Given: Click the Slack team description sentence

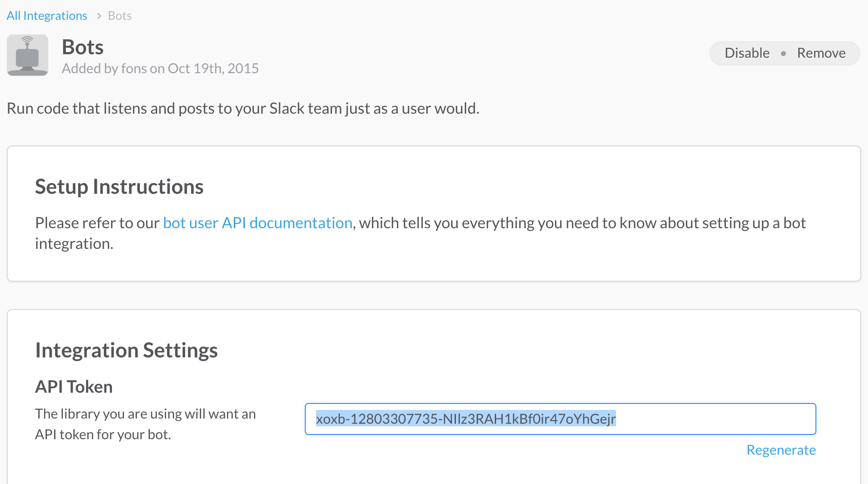Looking at the screenshot, I should tap(243, 109).
